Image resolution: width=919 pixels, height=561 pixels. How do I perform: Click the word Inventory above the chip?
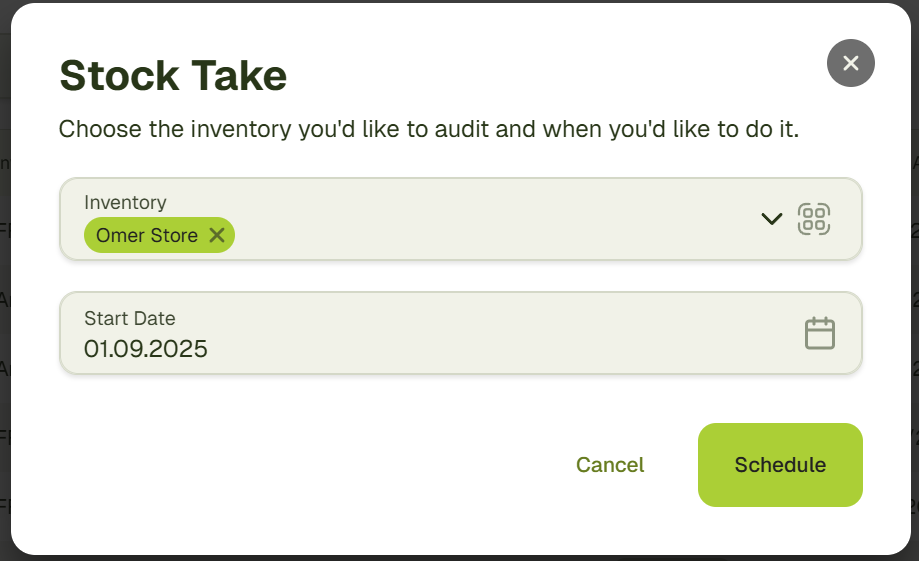click(125, 203)
